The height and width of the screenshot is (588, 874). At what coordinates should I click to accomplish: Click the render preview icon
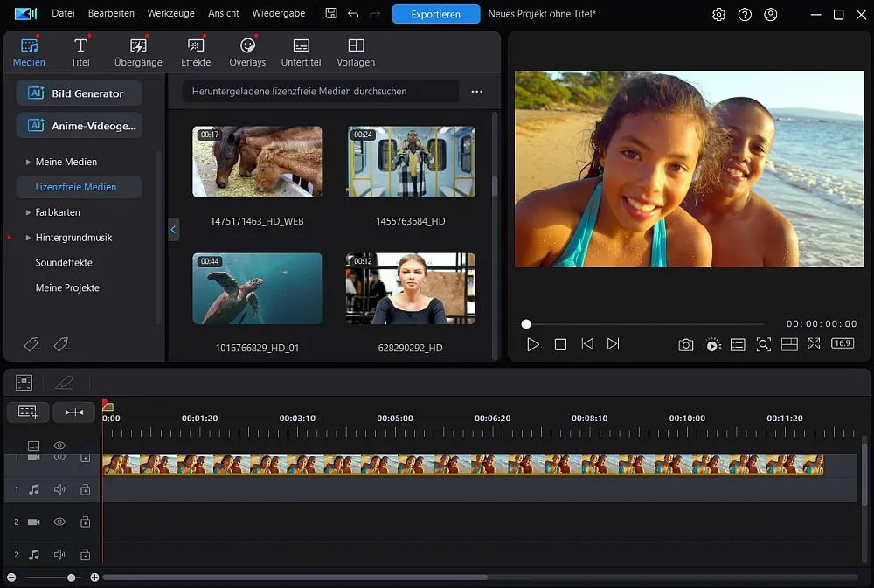click(x=711, y=344)
